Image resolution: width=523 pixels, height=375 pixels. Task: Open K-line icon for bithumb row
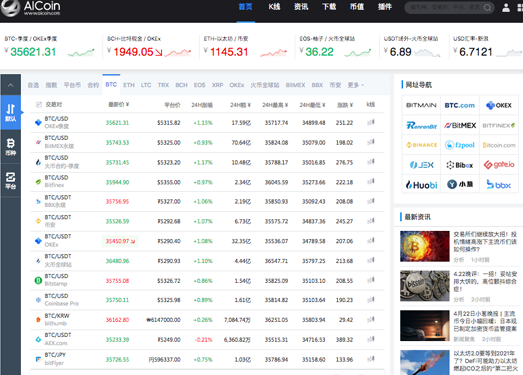(371, 320)
